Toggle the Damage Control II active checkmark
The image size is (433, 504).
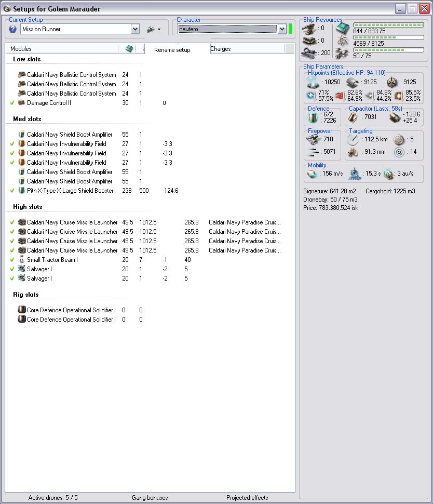pos(12,103)
